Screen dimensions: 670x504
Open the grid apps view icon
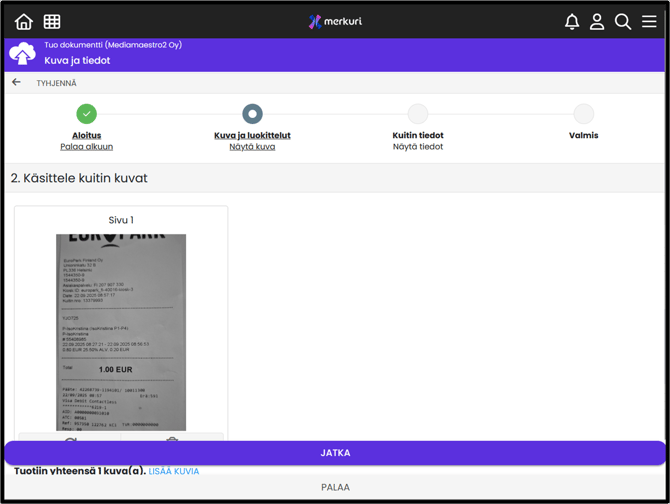pyautogui.click(x=52, y=21)
